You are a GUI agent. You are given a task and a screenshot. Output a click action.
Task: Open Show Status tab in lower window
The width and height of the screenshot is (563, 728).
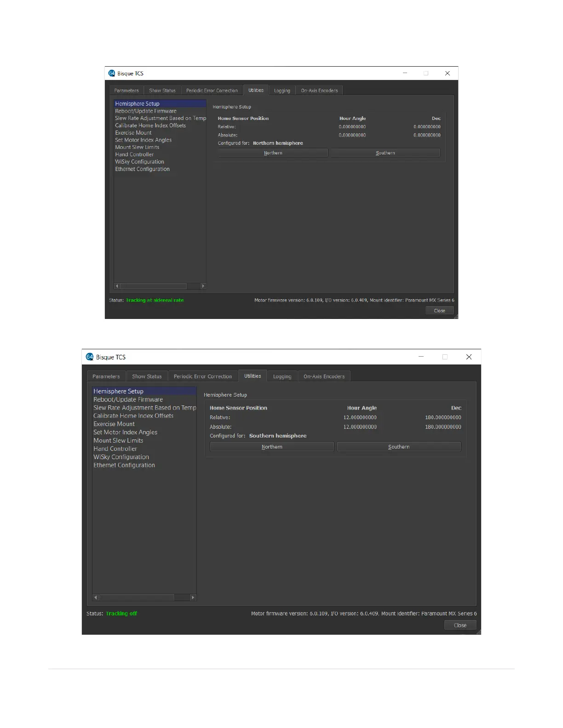[147, 376]
